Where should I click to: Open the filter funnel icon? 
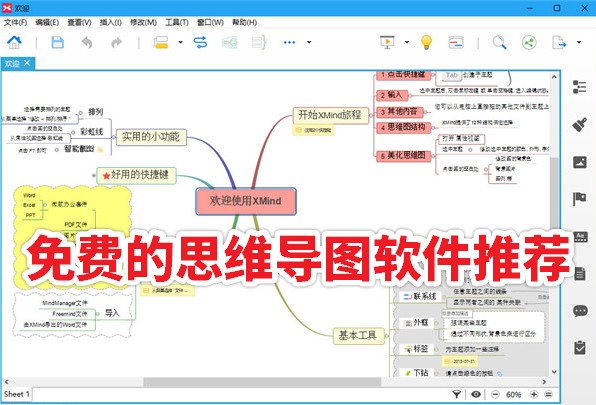[x=457, y=394]
